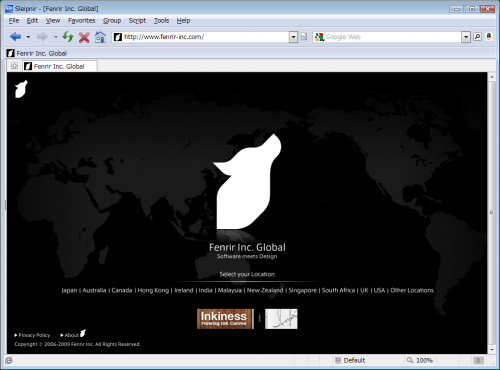Choose the Canada location link
This screenshot has width=500, height=370.
pyautogui.click(x=122, y=290)
